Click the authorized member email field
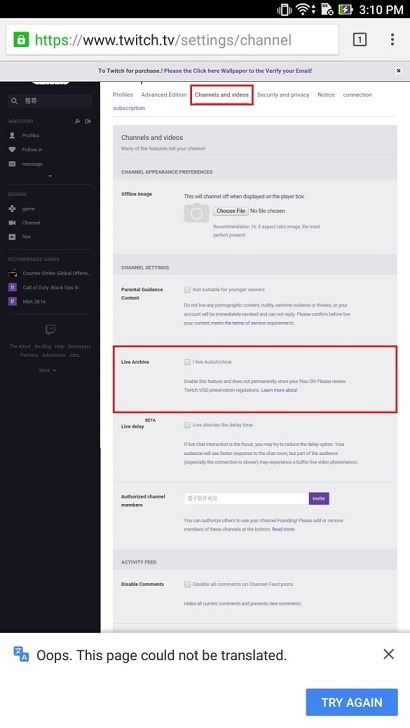The image size is (410, 728). [x=246, y=499]
